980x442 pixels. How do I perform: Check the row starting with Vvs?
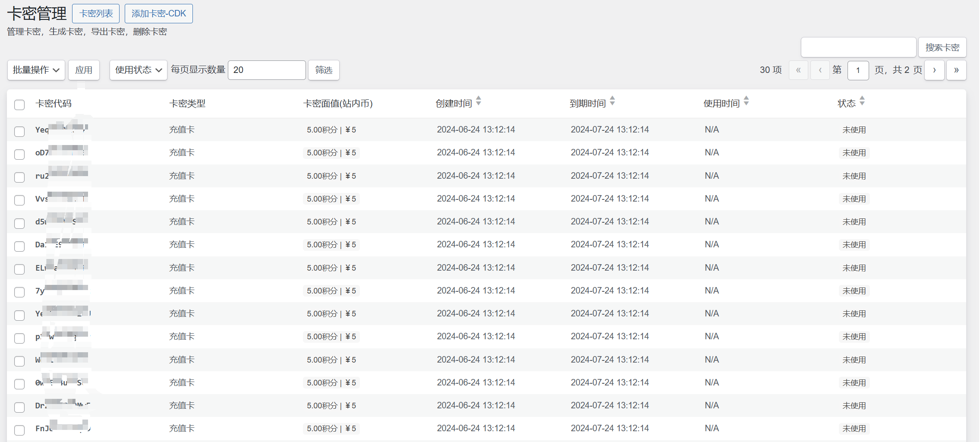(x=19, y=200)
